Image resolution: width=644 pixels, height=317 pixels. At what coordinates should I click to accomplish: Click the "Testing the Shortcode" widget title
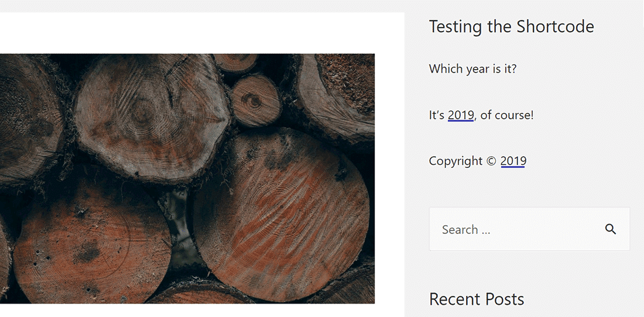tap(511, 26)
